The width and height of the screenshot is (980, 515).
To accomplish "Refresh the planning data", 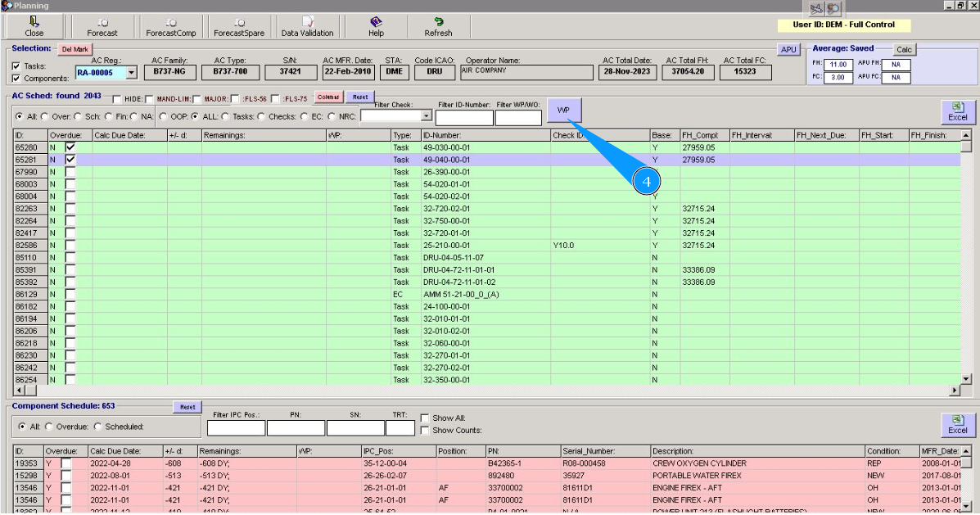I will 438,26.
